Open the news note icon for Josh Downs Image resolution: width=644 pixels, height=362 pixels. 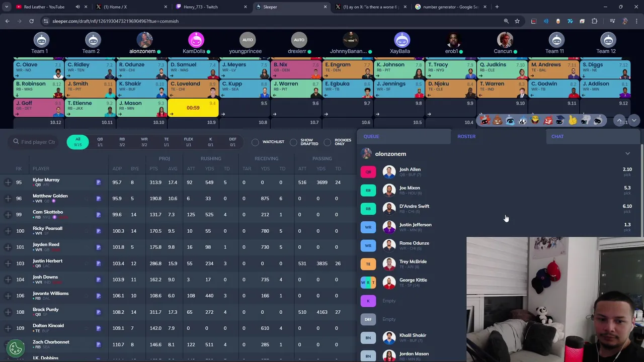click(x=99, y=280)
